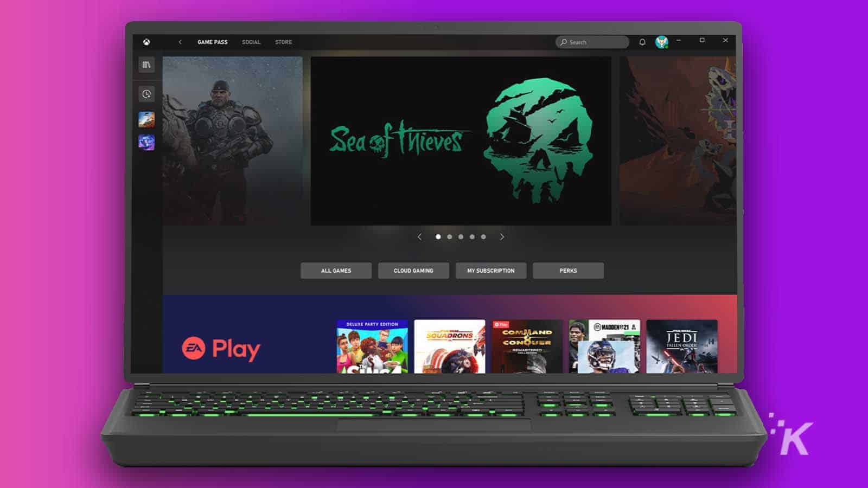This screenshot has height=488, width=868.
Task: Open the profile avatar
Action: click(662, 42)
